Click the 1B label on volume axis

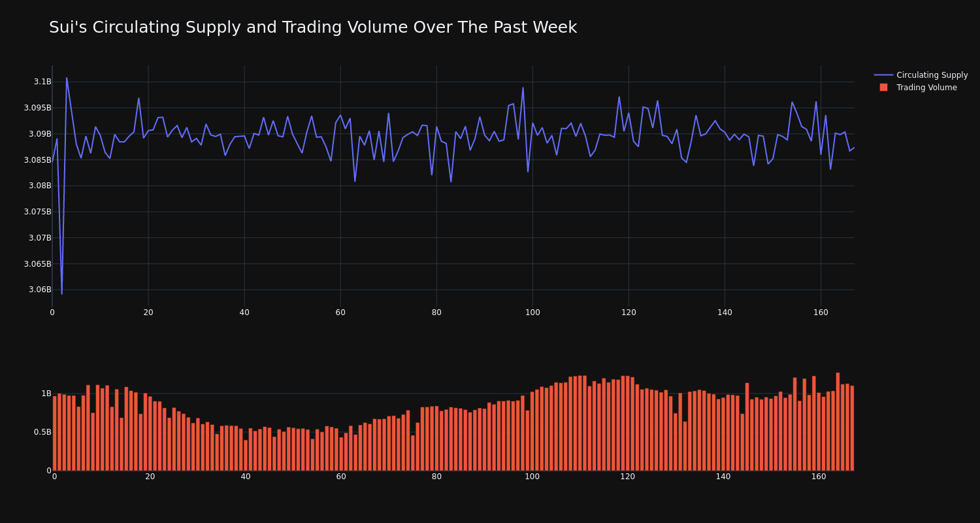[x=46, y=394]
